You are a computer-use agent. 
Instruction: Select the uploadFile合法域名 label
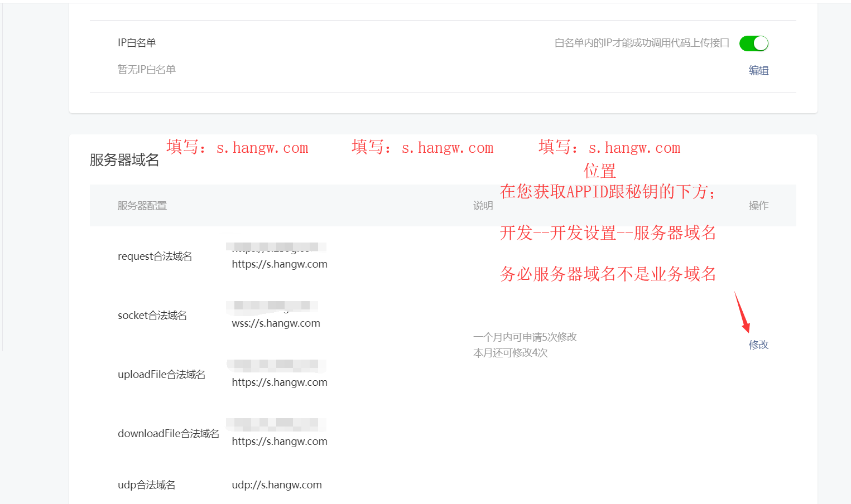(x=161, y=375)
